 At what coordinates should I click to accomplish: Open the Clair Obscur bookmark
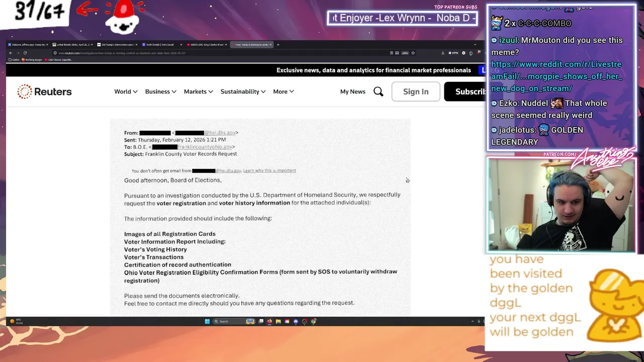coord(58,60)
